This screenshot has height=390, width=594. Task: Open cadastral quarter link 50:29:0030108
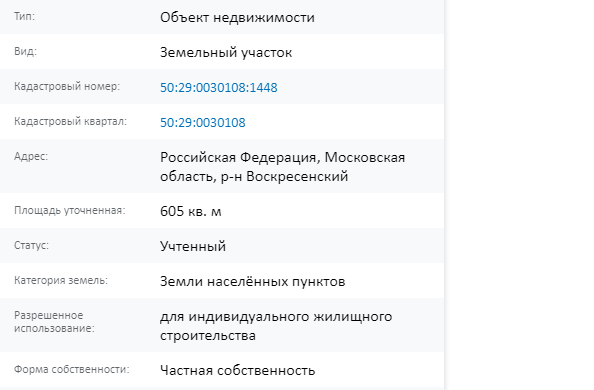click(x=203, y=122)
